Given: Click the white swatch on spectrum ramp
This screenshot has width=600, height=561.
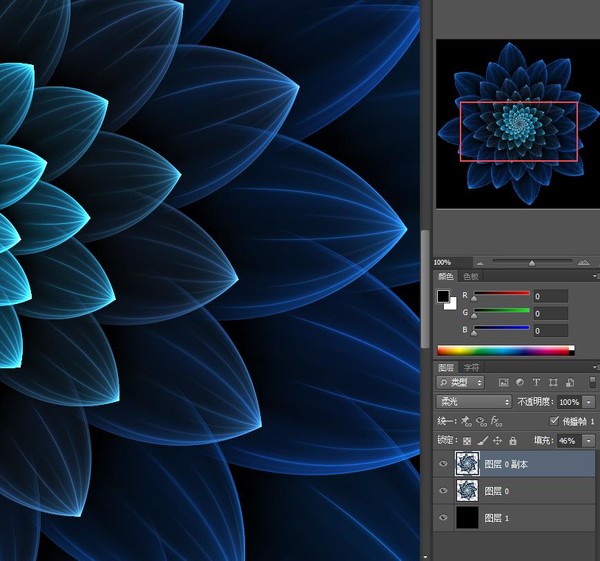Looking at the screenshot, I should (x=572, y=348).
